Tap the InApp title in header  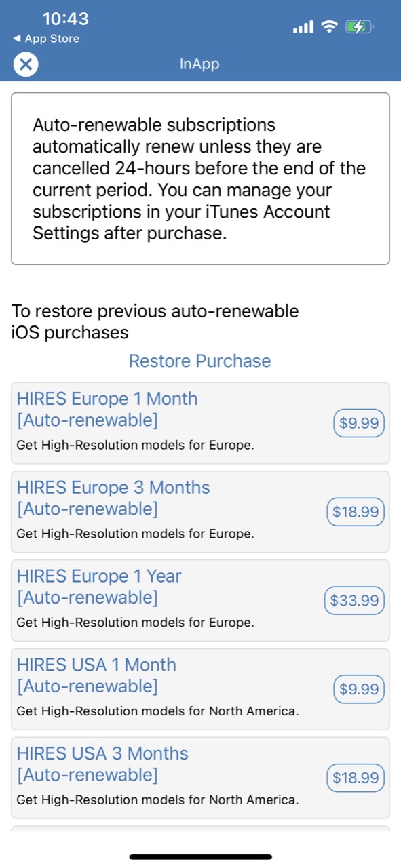(199, 64)
